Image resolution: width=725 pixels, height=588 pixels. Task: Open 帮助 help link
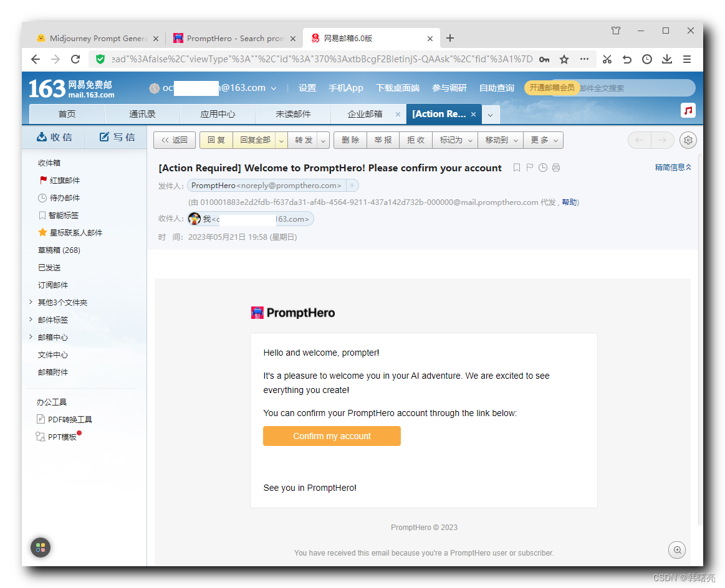[569, 202]
